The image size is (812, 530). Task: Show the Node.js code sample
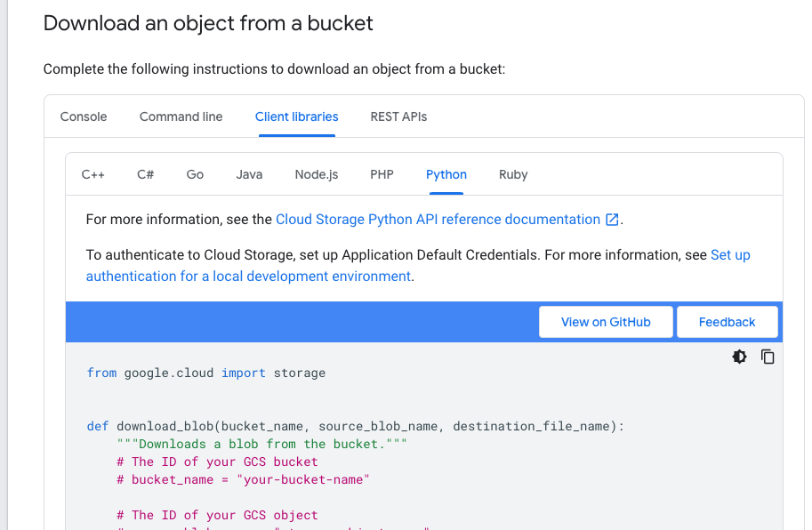click(317, 175)
